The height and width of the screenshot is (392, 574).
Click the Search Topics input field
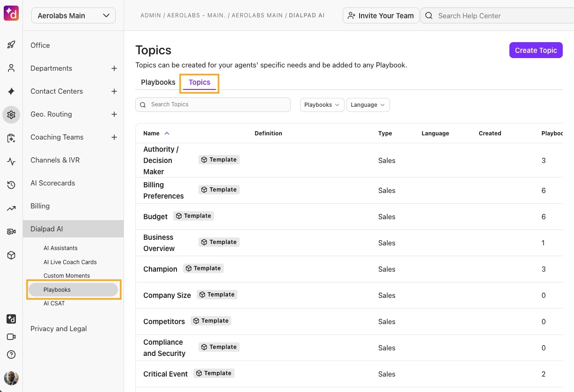click(213, 104)
